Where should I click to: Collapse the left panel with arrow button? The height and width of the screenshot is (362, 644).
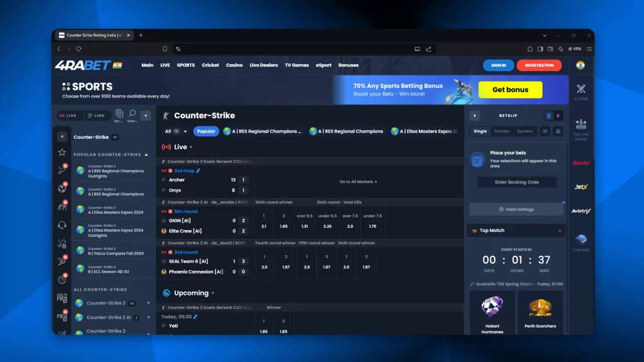(145, 116)
